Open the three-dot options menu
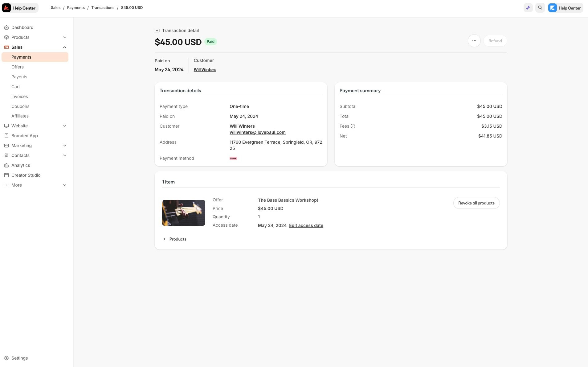 [x=474, y=40]
